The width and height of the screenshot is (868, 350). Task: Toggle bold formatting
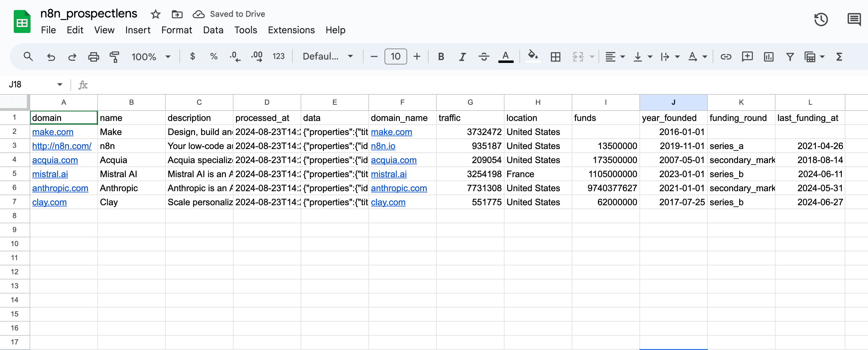point(441,56)
